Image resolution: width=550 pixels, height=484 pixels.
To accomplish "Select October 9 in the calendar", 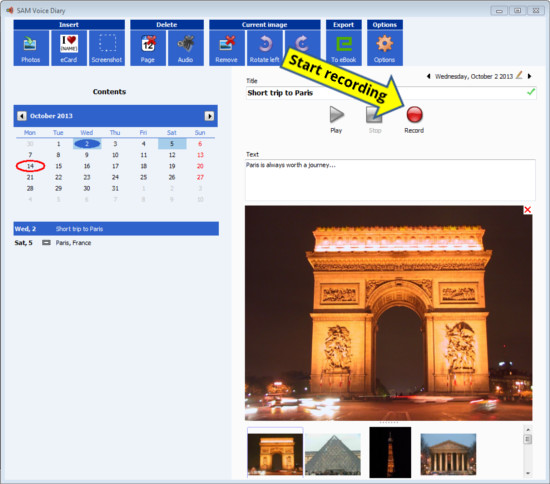I will [x=87, y=155].
